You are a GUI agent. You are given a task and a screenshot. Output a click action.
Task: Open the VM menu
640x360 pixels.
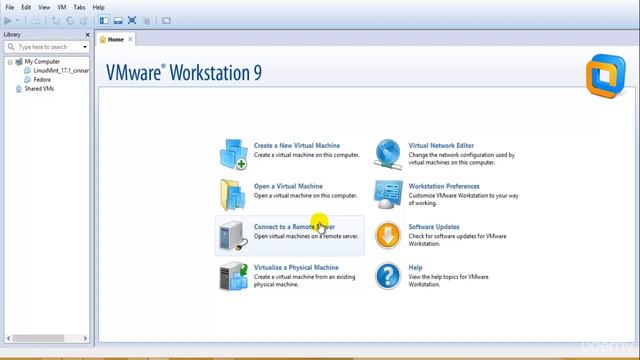(x=62, y=7)
